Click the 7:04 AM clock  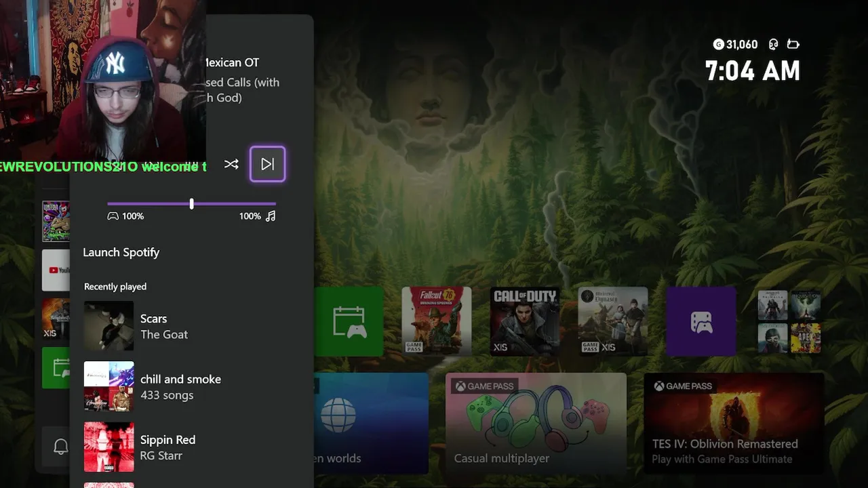click(753, 71)
